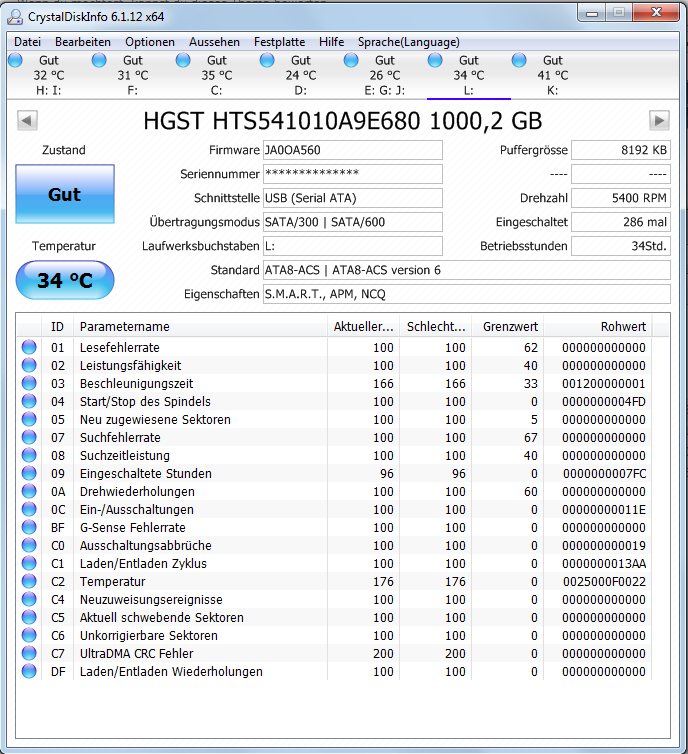Select the F: disk at 31 °C
The image size is (688, 754).
[x=133, y=75]
